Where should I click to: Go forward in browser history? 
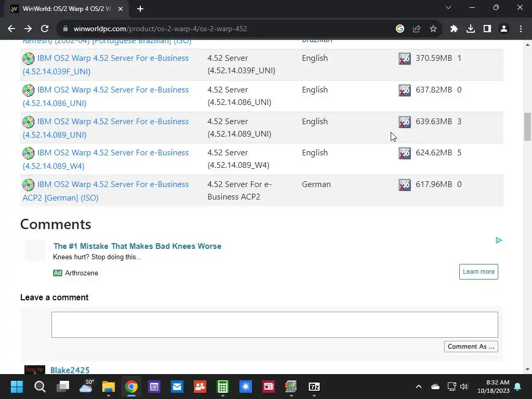click(28, 29)
